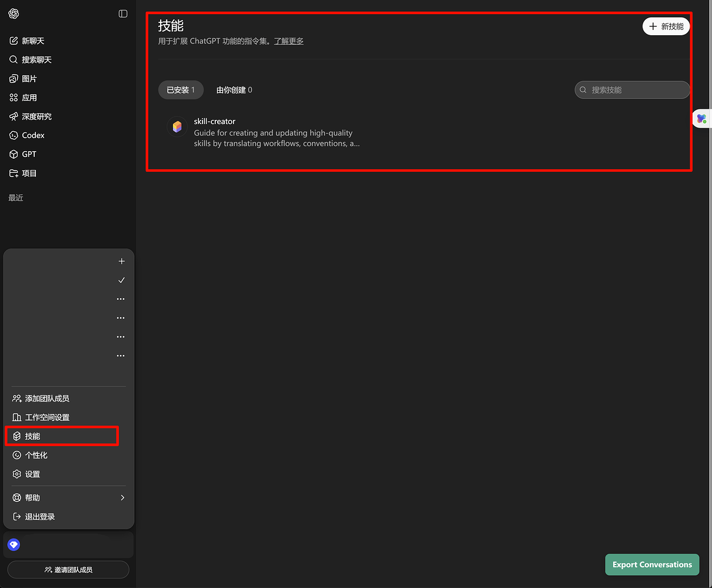The width and height of the screenshot is (712, 588).
Task: Click the skill-creator description text
Action: pyautogui.click(x=277, y=138)
